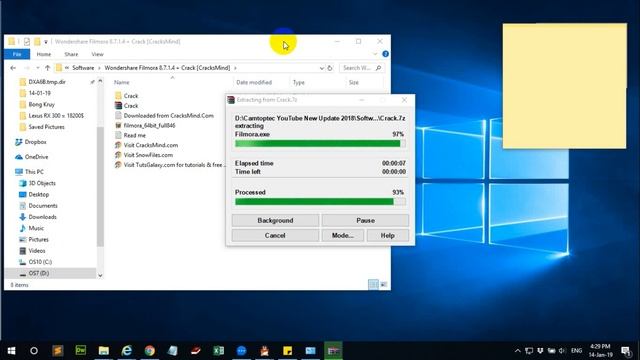
Task: Click the Explorer search box
Action: (x=362, y=68)
